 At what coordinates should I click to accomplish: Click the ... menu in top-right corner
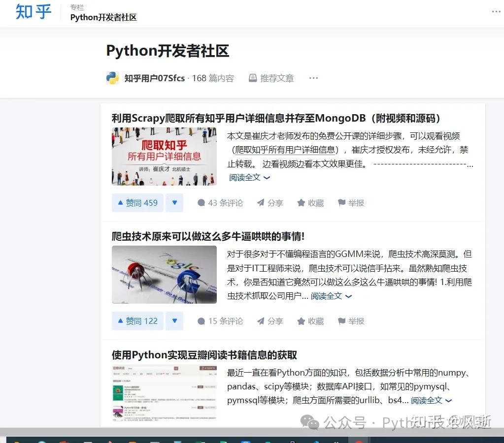coord(496,12)
